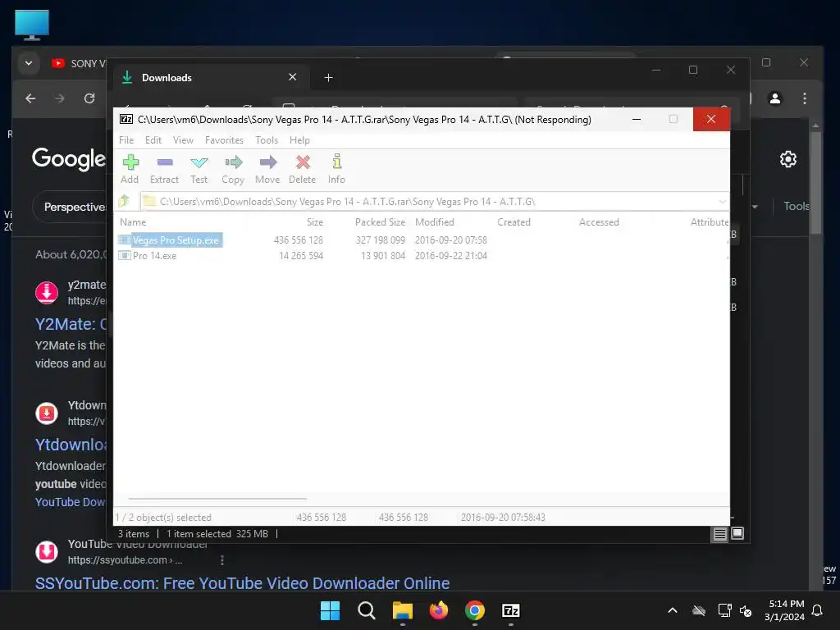Switch to large thumbnails view in Explorer status bar

[x=737, y=533]
